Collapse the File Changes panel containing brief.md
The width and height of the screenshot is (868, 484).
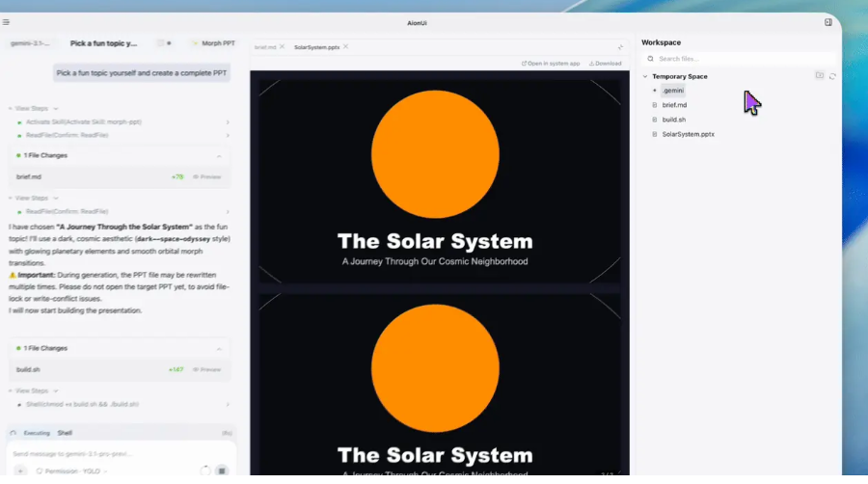click(x=219, y=156)
